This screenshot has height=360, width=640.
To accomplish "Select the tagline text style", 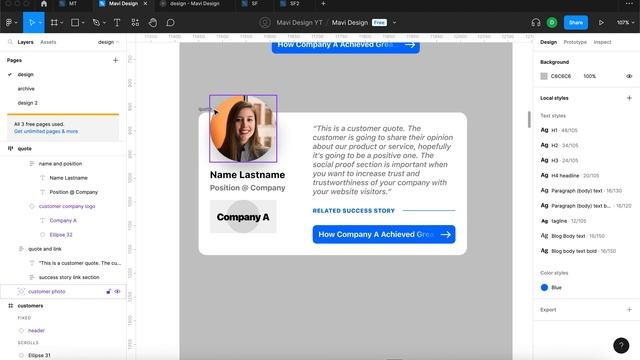I will [x=563, y=221].
